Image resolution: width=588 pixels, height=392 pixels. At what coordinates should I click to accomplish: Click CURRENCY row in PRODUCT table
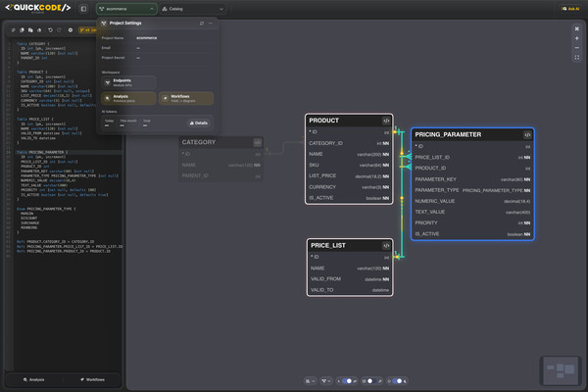[349, 187]
